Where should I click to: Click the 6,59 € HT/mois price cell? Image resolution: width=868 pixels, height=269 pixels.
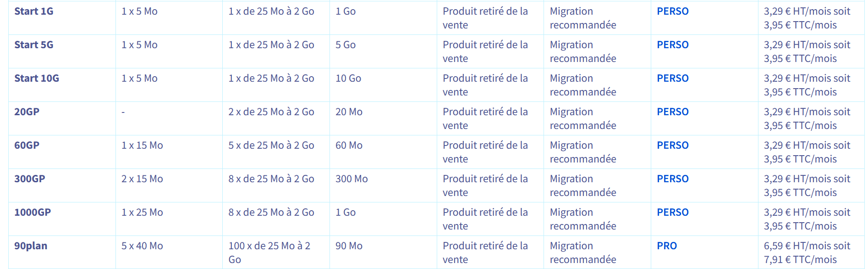tap(807, 252)
